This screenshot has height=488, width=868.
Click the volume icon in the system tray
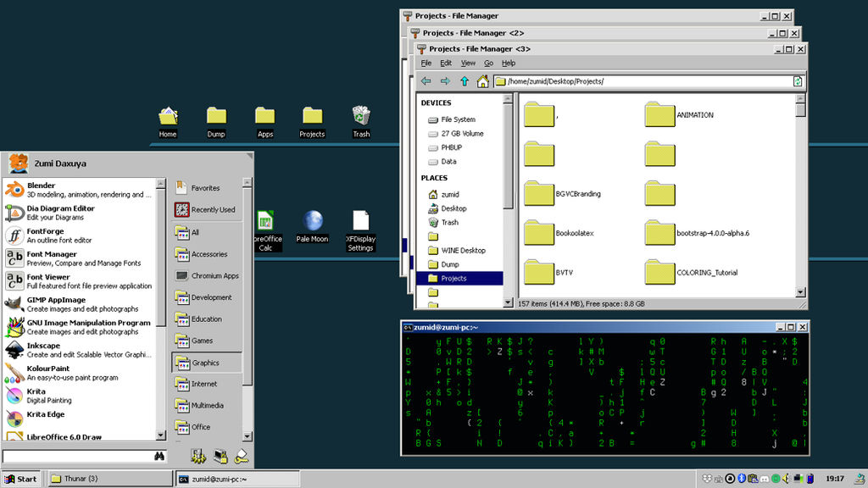coord(785,478)
